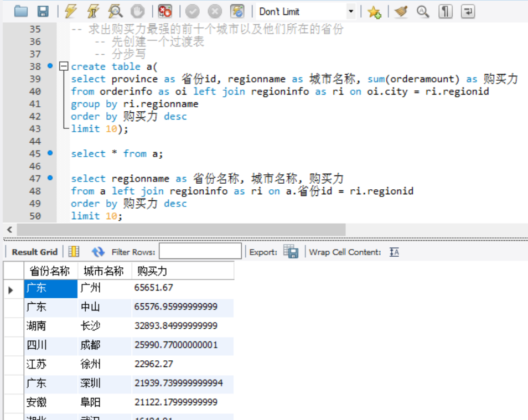Click 'group by ri.regionname' on line 41
The image size is (528, 420).
(134, 104)
